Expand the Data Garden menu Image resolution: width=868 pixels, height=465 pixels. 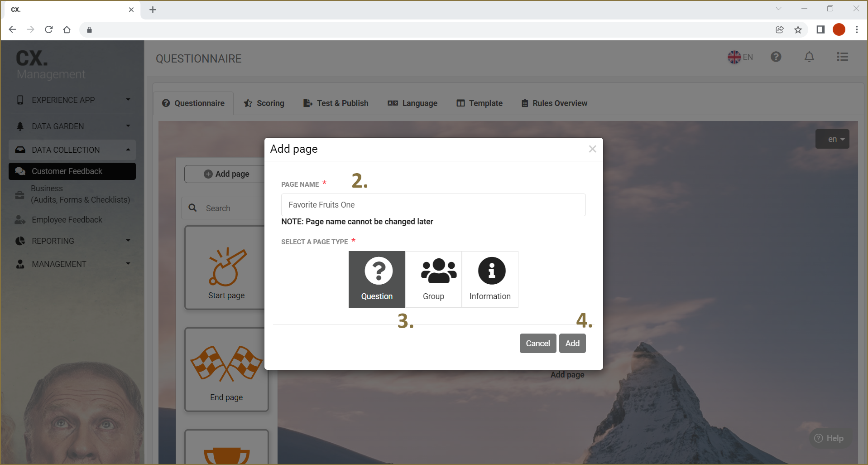coord(72,126)
